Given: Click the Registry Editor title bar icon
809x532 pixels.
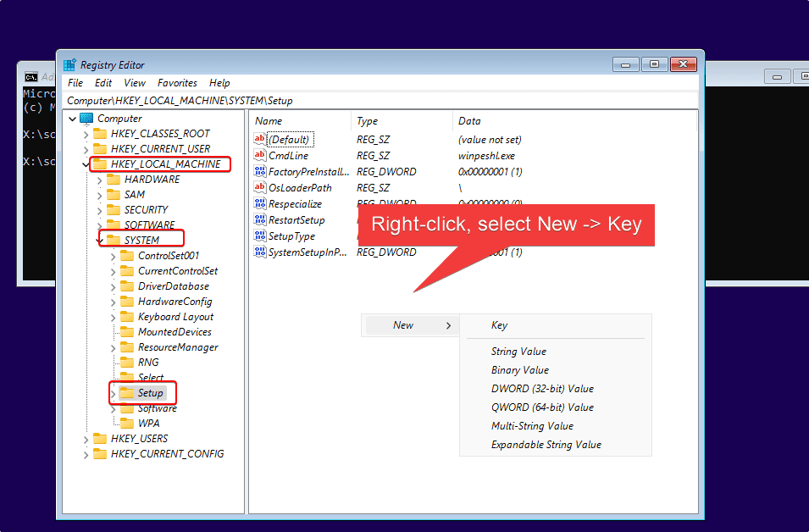Looking at the screenshot, I should (x=69, y=65).
